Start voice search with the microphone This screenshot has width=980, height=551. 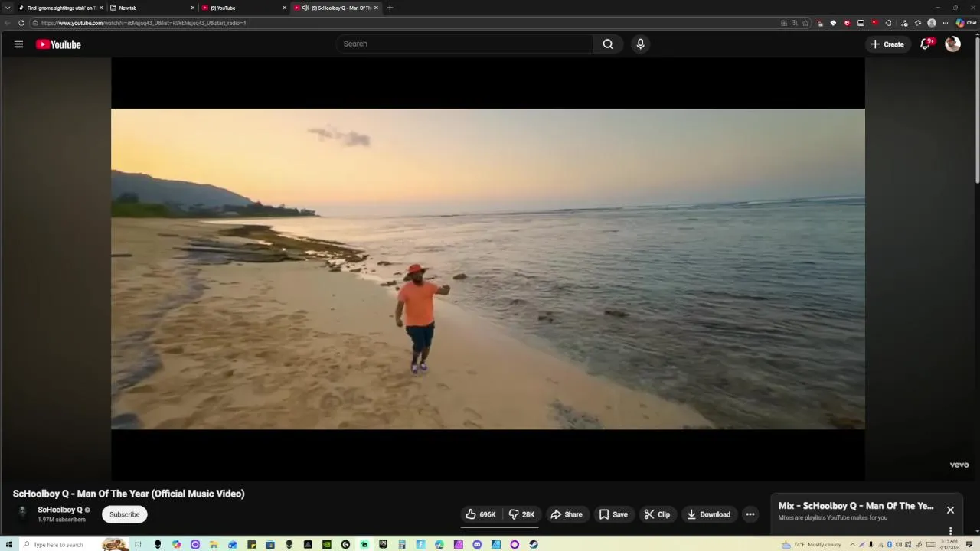pos(641,44)
